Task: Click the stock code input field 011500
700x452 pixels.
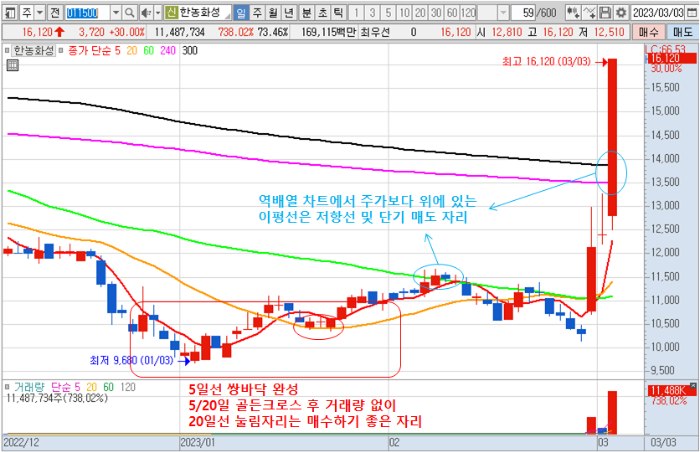Action: (88, 13)
